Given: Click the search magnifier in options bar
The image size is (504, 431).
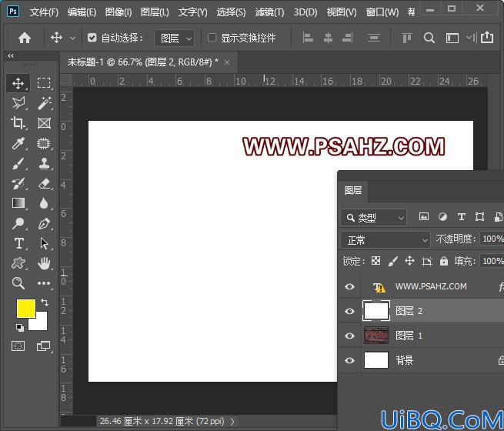Looking at the screenshot, I should [429, 38].
